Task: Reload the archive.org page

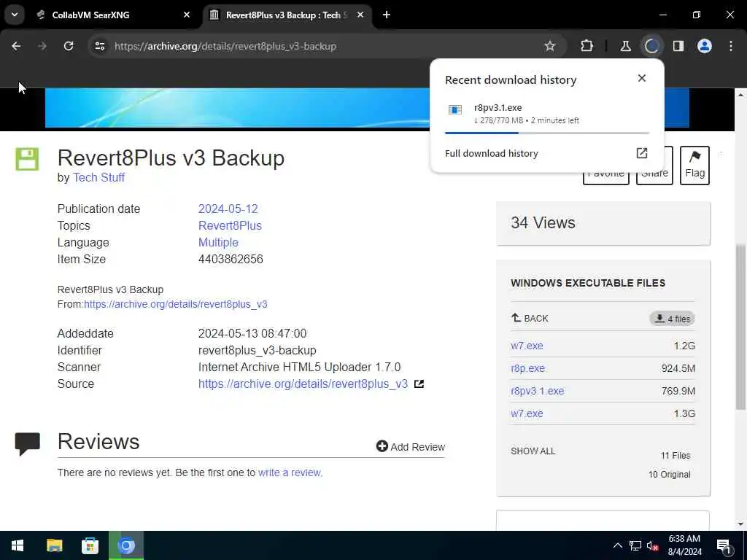Action: pyautogui.click(x=69, y=46)
